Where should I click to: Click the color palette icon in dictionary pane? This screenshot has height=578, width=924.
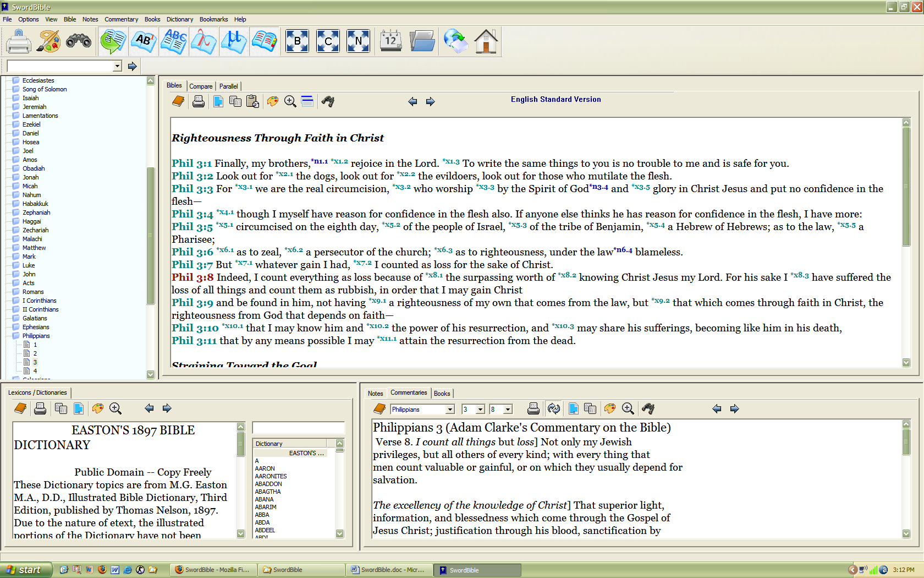(98, 408)
